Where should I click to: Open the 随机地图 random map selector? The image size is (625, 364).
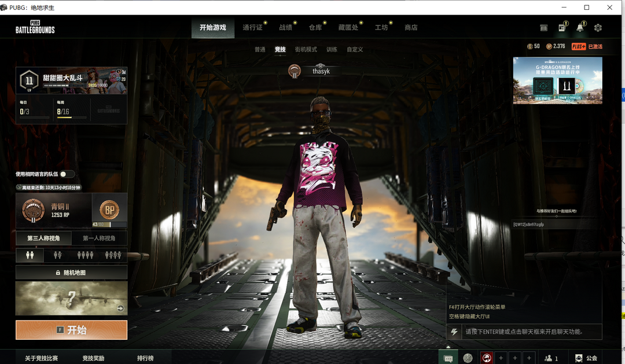[x=71, y=273]
